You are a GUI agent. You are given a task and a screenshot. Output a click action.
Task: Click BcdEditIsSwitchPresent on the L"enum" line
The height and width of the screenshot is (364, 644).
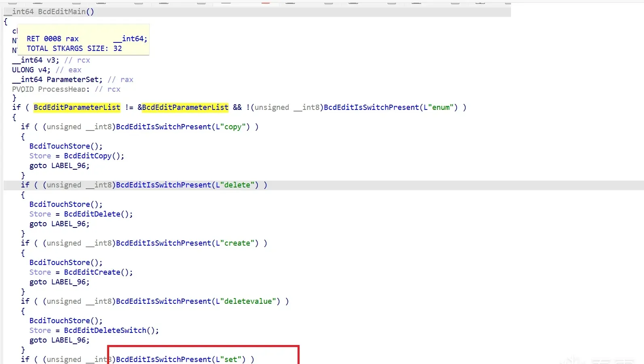371,107
